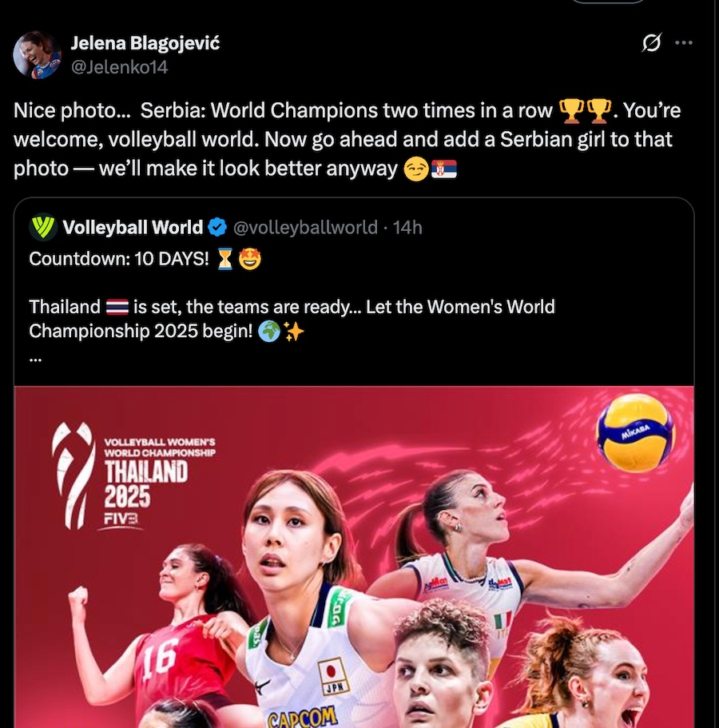Click the blue verified badge
The image size is (719, 728).
[x=216, y=227]
